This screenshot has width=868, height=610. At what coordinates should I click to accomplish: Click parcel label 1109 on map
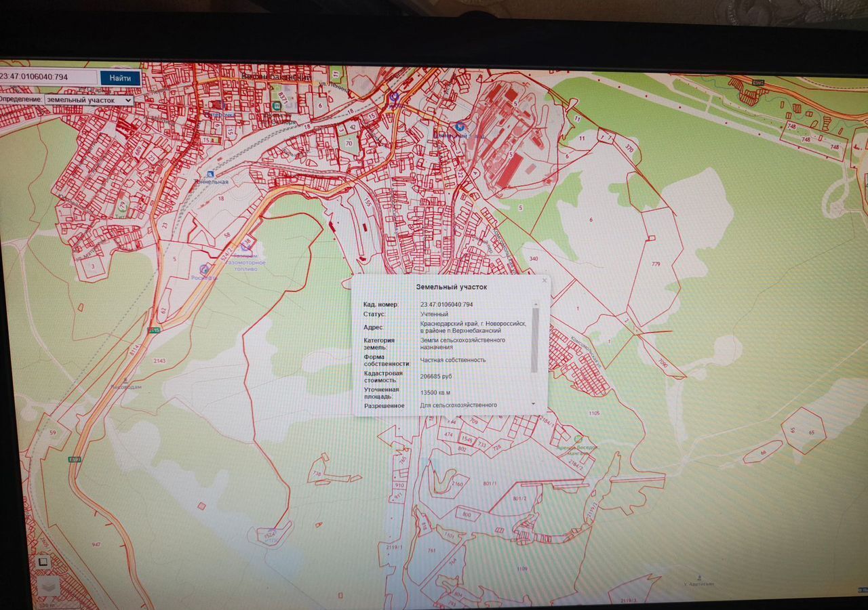tap(521, 568)
